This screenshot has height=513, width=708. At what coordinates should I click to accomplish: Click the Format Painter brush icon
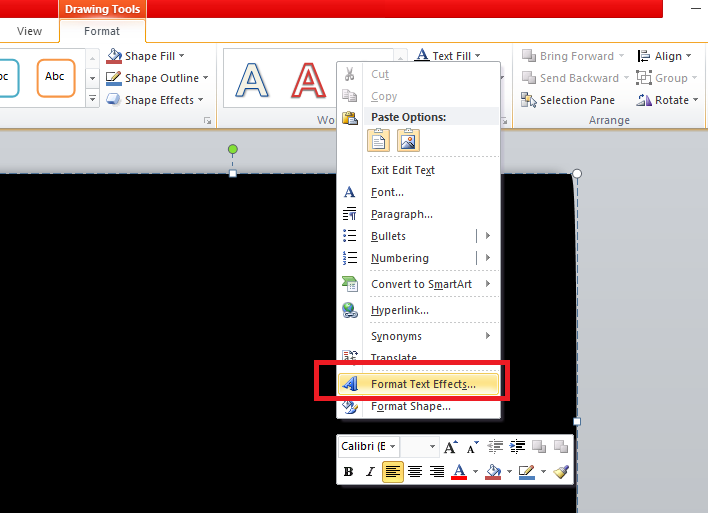(561, 472)
